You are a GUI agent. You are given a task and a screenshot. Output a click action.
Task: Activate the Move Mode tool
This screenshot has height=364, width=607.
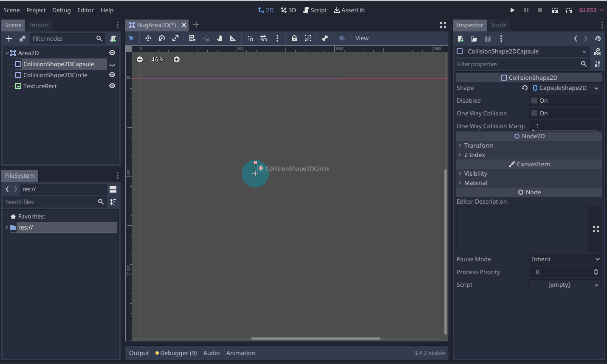[x=148, y=38]
